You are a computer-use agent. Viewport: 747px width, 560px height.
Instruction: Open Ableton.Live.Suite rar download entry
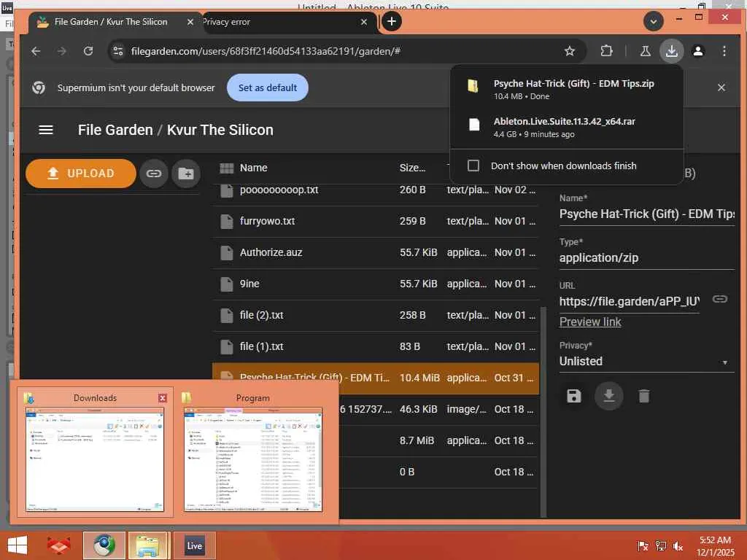tap(567, 127)
